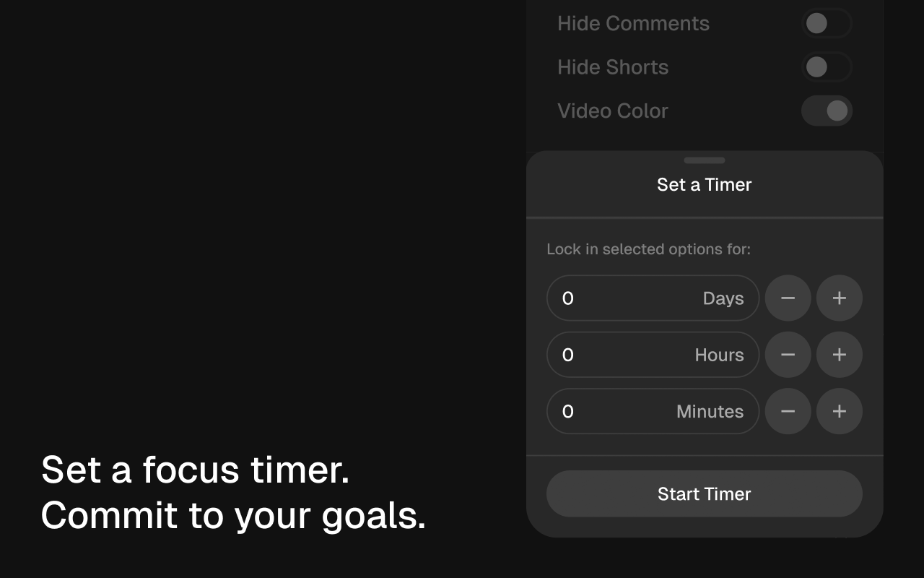Click the Minutes label inside its field
924x578 pixels.
(710, 411)
